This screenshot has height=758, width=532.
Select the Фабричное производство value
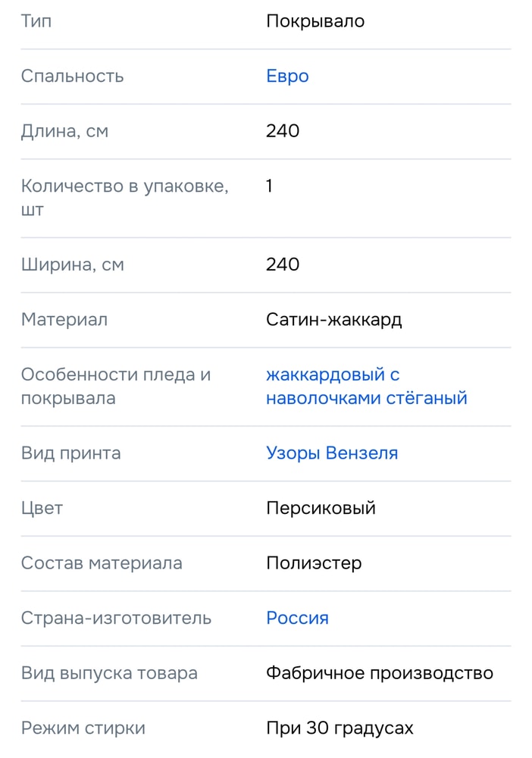click(380, 673)
